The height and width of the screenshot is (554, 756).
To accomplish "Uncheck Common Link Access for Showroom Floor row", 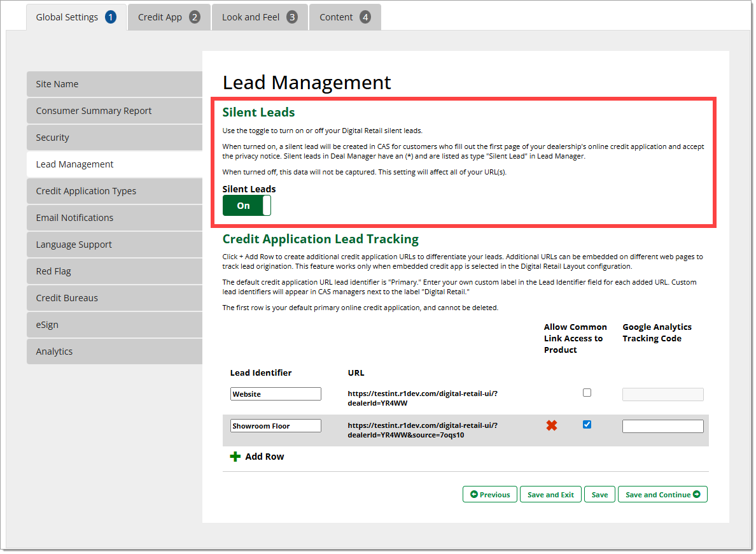I will 587,425.
